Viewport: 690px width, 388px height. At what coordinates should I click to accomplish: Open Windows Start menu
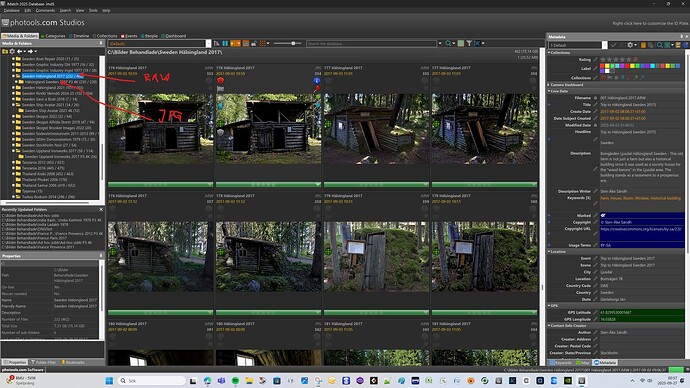pyautogui.click(x=110, y=381)
